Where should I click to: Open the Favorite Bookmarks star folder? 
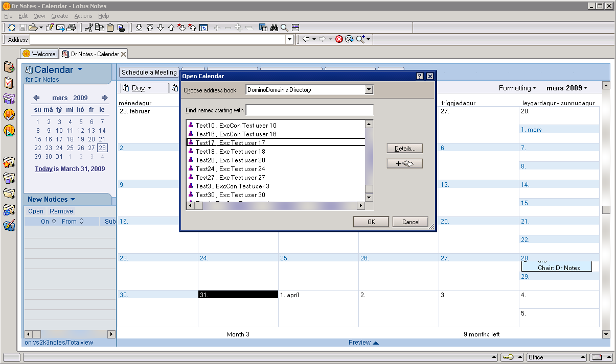[x=9, y=163]
